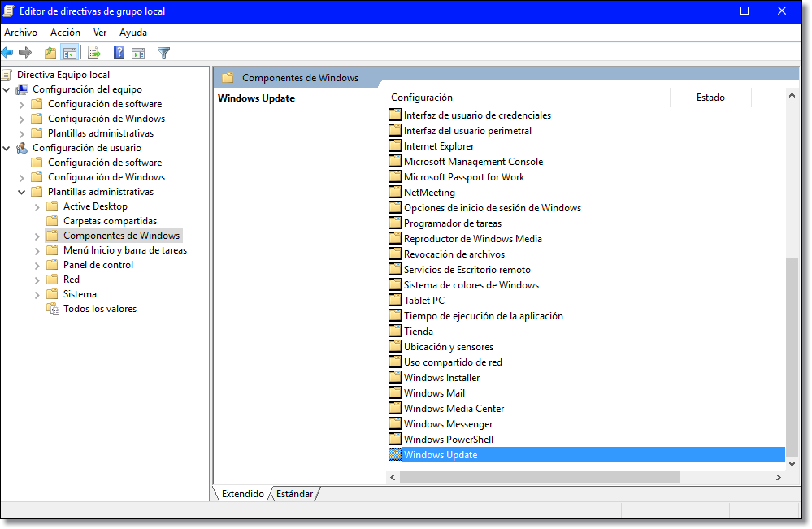
Task: Collapse user Plantillas administrativas node
Action: click(x=21, y=192)
